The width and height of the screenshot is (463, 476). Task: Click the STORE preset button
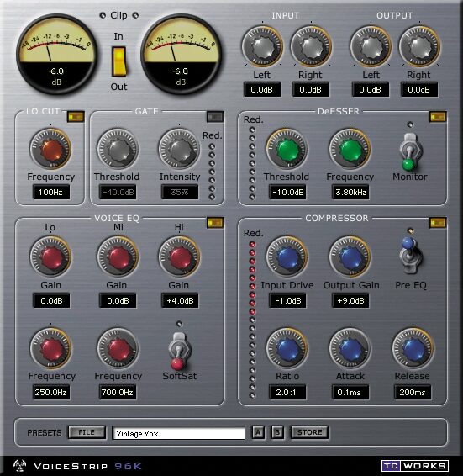click(309, 432)
